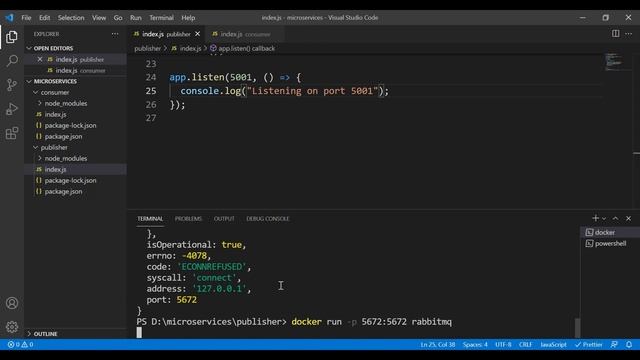Select index.js consumer in Open Editors
Screen dimensions: 640x360
(x=76, y=71)
